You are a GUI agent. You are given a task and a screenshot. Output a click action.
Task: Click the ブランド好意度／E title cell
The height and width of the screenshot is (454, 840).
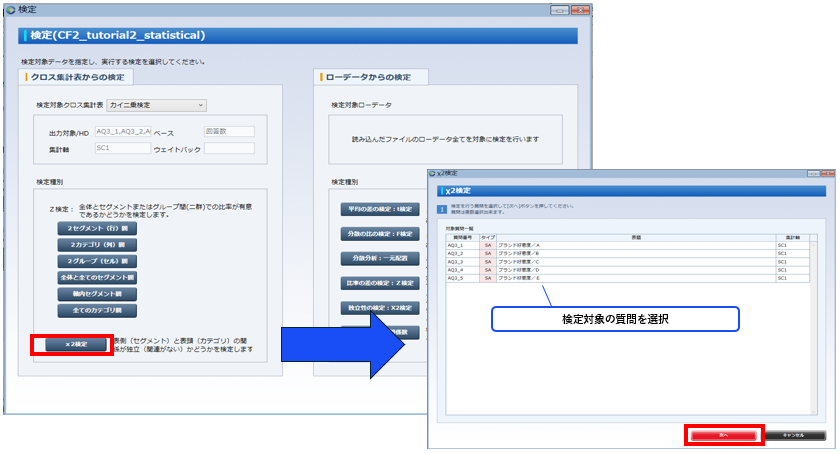click(636, 278)
